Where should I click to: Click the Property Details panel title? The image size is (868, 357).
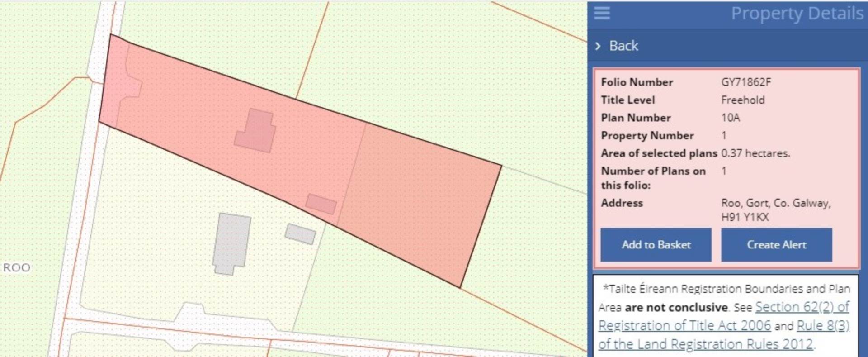[797, 14]
